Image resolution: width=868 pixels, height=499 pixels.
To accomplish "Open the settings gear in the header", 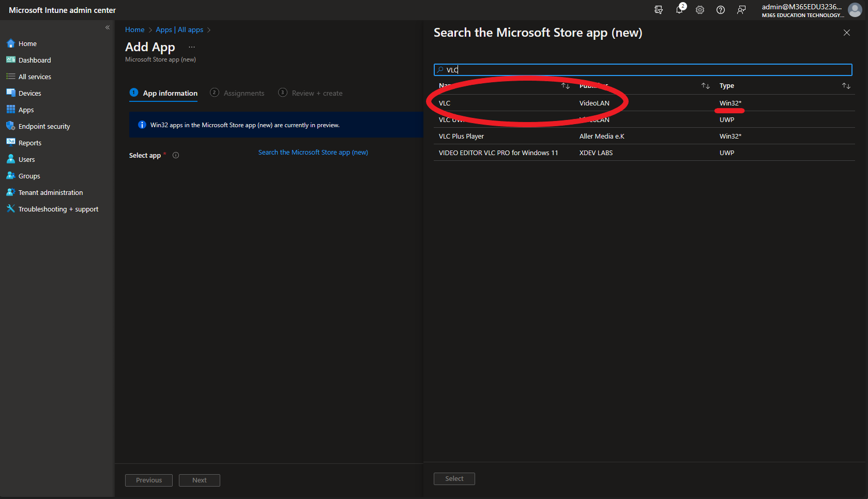I will click(x=700, y=10).
